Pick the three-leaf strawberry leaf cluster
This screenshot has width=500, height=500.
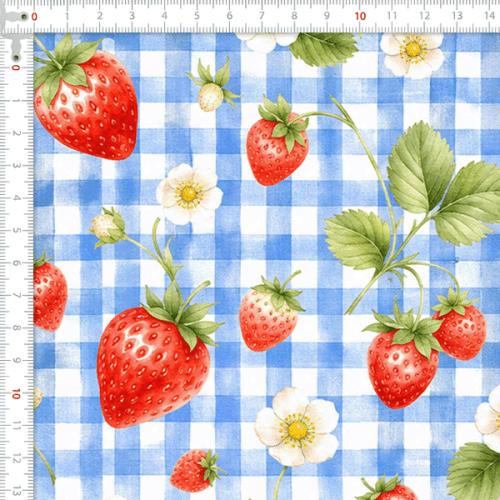click(413, 197)
